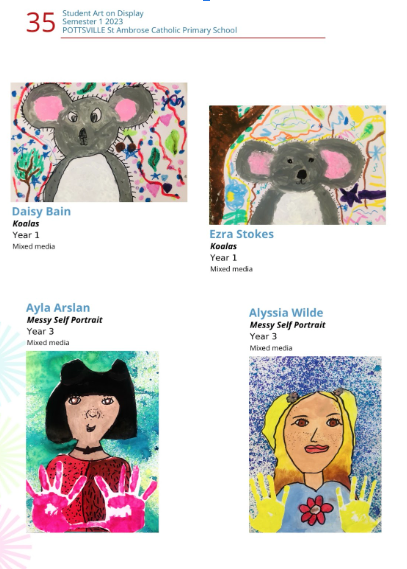Open Ayla Arslan's Messy Self Portrait image

[92, 442]
